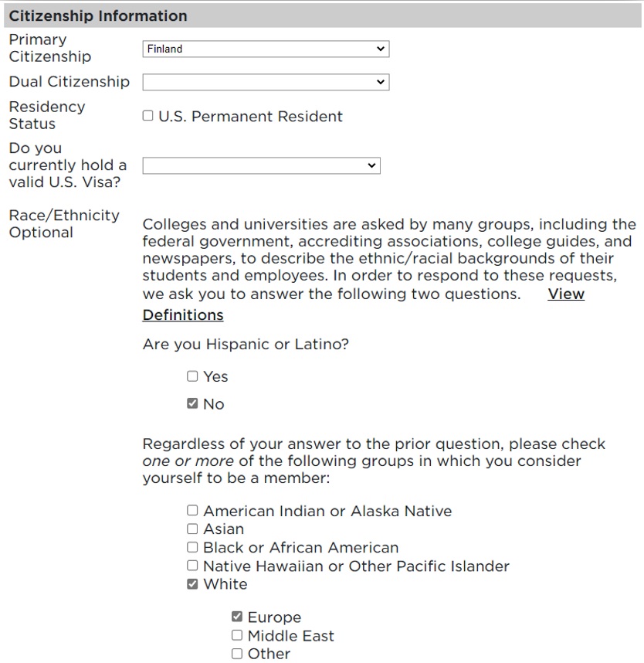Open the valid U.S. Visa dropdown
This screenshot has height=663, width=644.
point(261,165)
